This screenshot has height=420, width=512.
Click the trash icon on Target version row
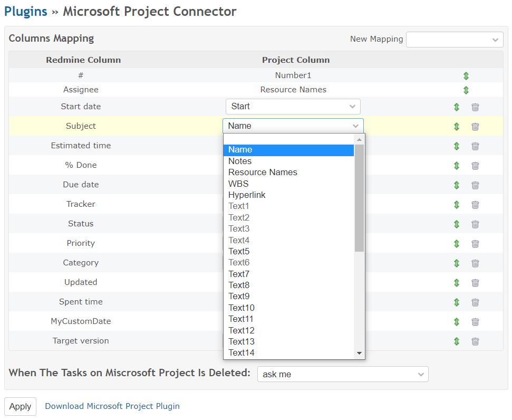pos(475,341)
